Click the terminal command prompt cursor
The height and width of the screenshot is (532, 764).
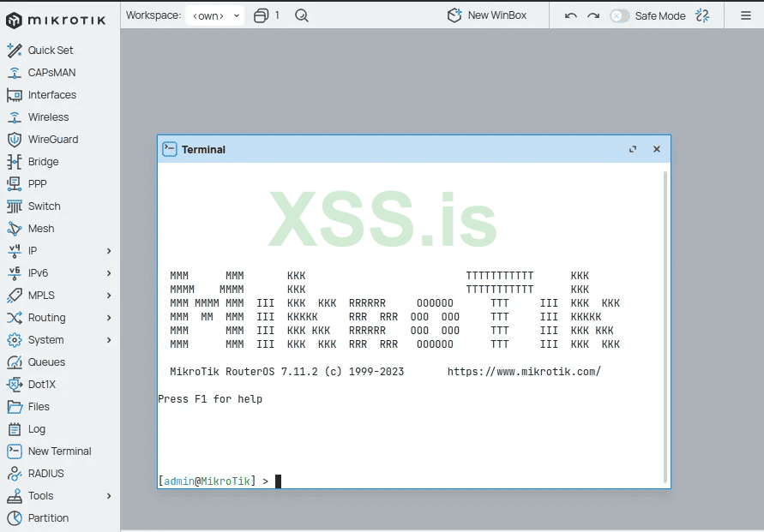coord(278,481)
